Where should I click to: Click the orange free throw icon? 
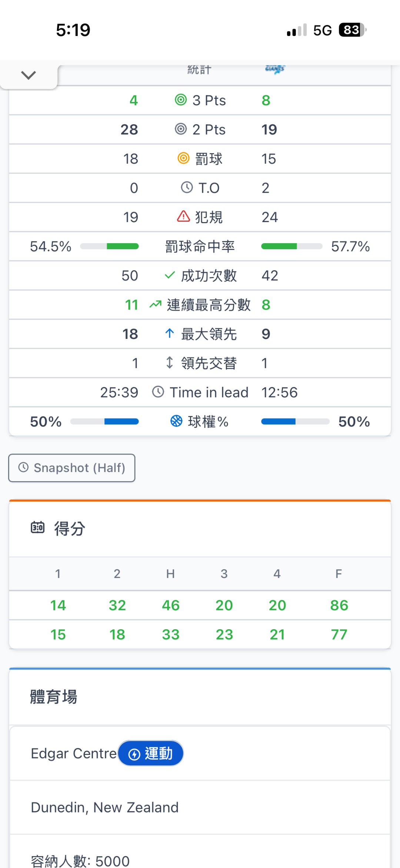pos(183,158)
